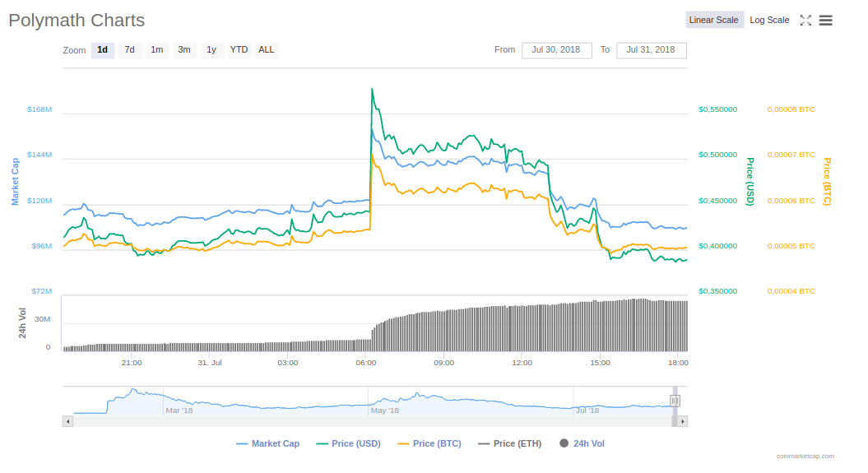
Task: Click the $0,550000 price label
Action: click(x=718, y=109)
